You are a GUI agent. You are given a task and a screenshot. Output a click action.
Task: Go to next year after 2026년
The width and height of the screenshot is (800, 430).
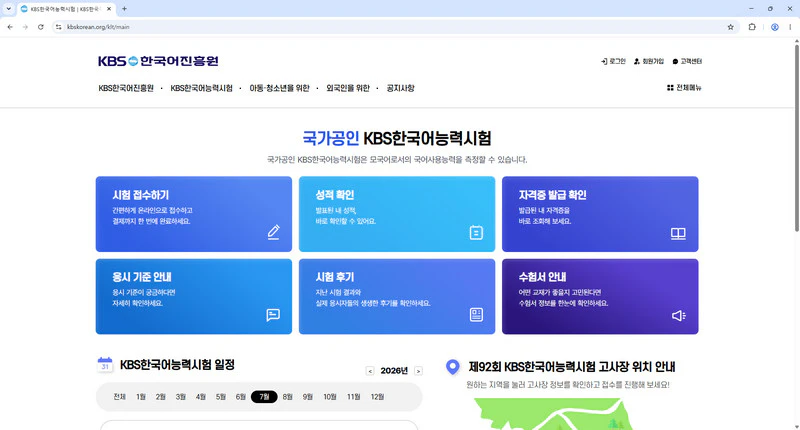coord(418,371)
